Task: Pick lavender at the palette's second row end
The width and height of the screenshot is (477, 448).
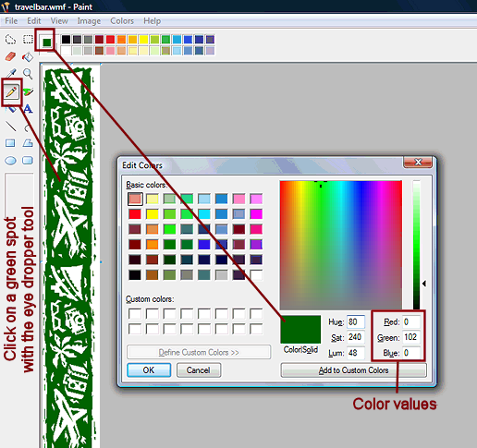Action: [x=210, y=51]
